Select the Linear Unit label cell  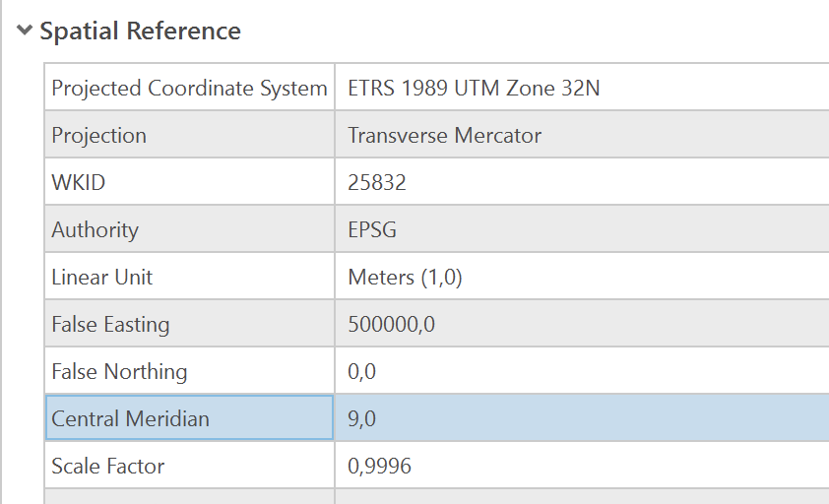(x=189, y=277)
